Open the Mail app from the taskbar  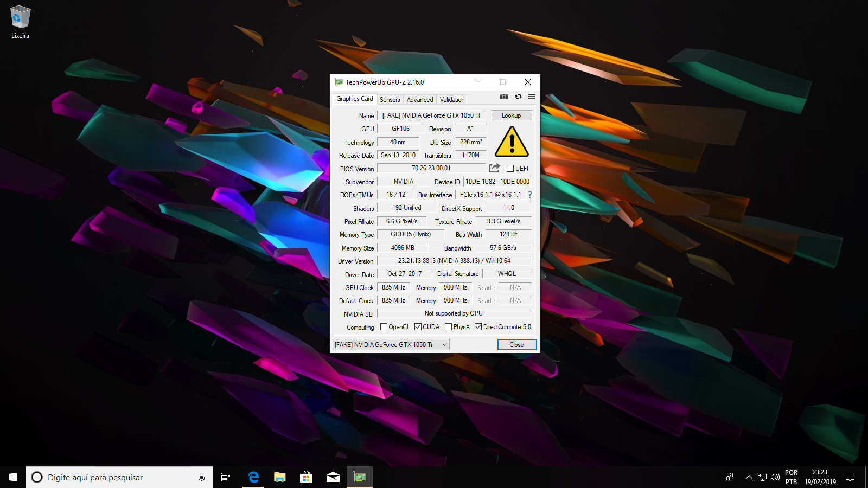[333, 477]
